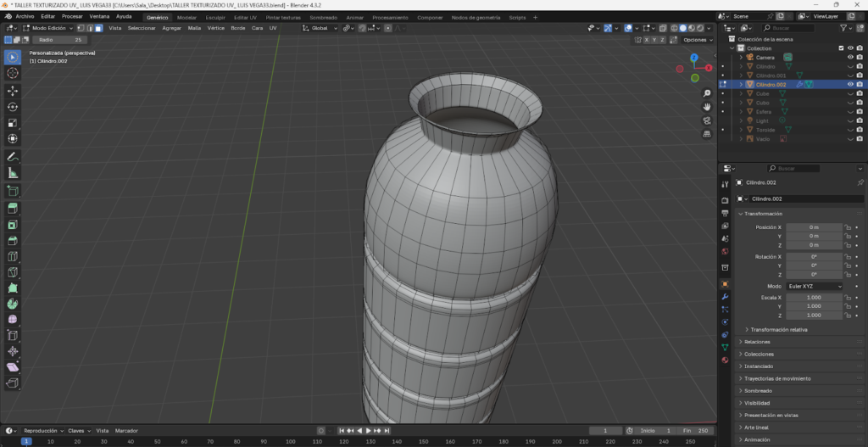Switch perspective/orthographic grid icon
Screen dimensions: 868x447
(707, 133)
